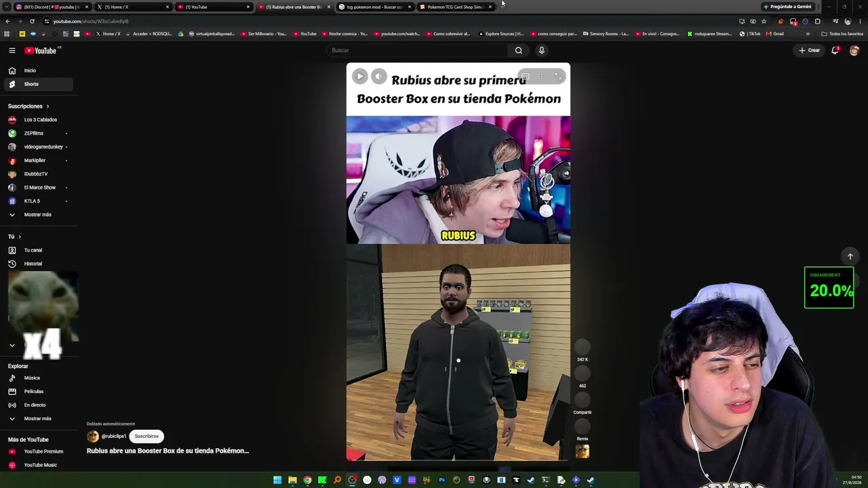
Task: Open the Chrome three-dot menu
Action: 860,22
